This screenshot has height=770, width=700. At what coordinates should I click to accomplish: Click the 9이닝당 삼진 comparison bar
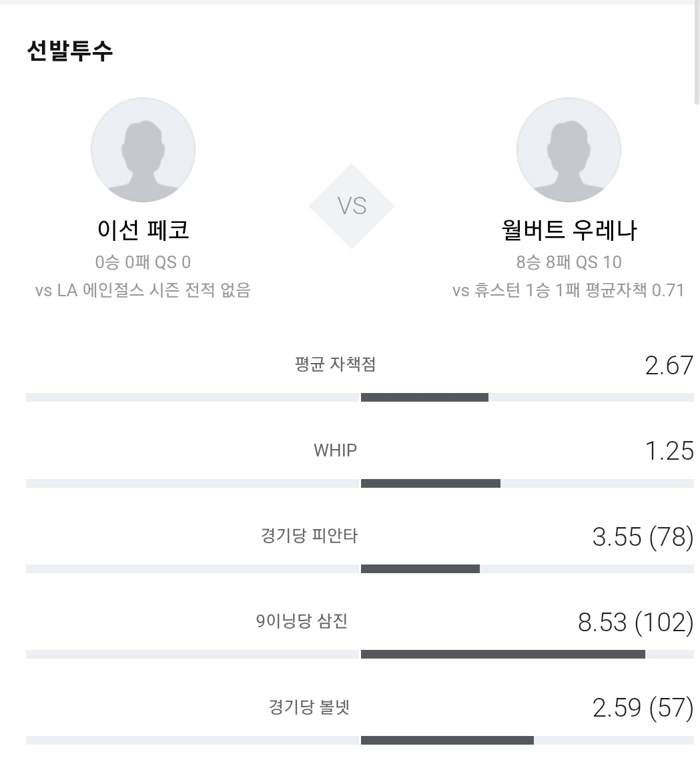point(360,655)
